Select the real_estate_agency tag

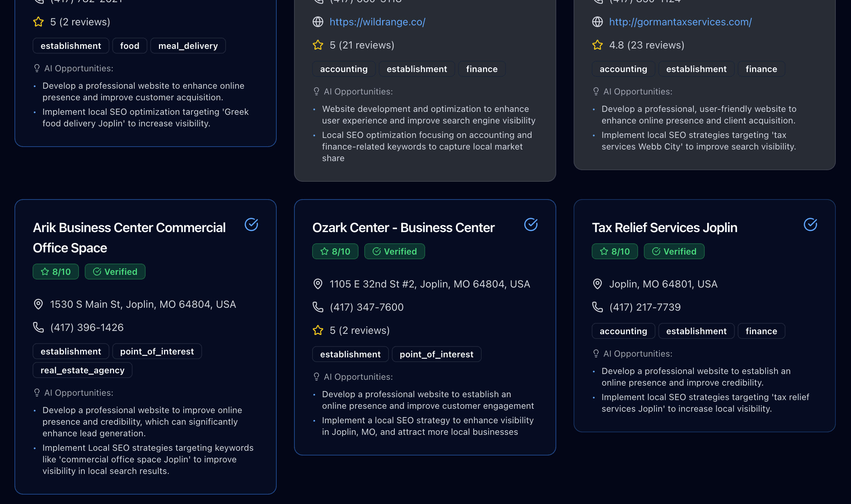pos(83,370)
